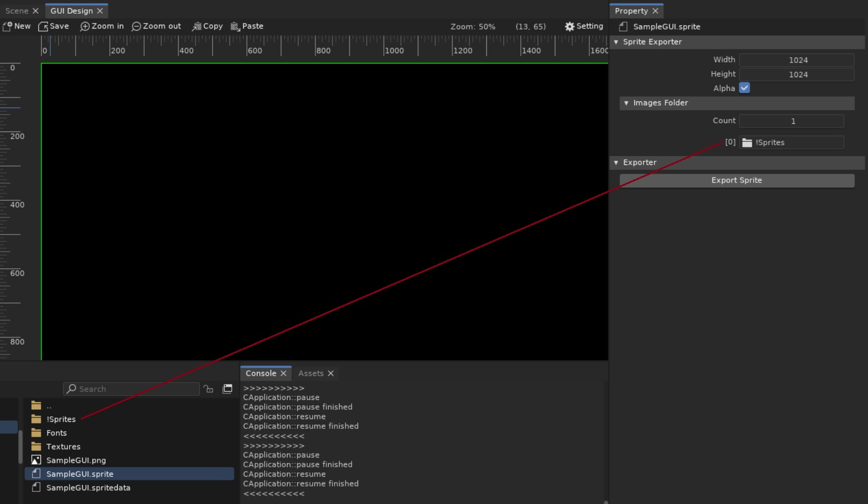This screenshot has width=868, height=504.
Task: Collapse the Images Folder section
Action: pos(626,103)
